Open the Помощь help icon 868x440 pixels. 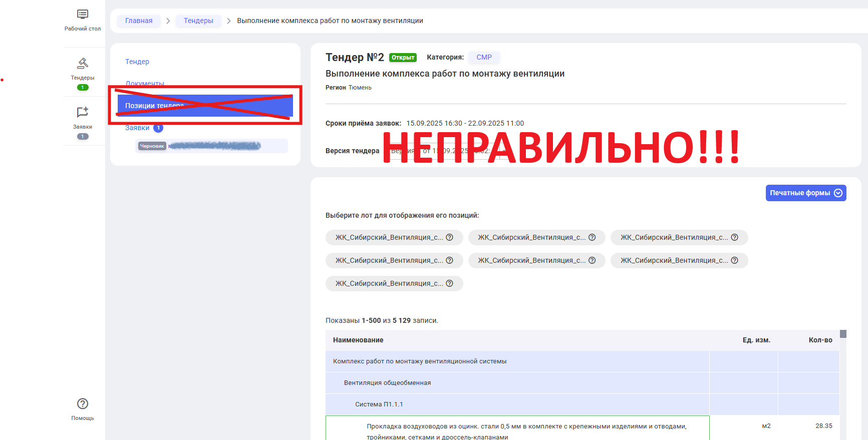[x=83, y=404]
